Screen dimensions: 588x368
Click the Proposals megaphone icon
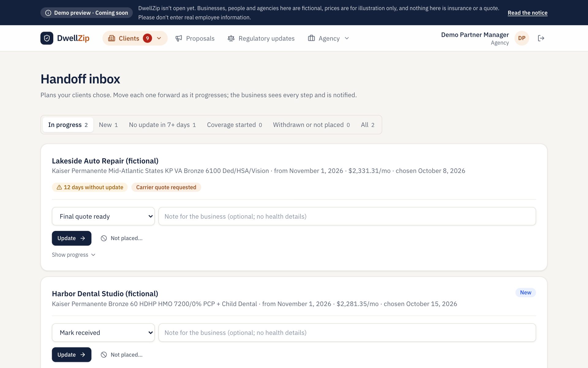click(179, 38)
